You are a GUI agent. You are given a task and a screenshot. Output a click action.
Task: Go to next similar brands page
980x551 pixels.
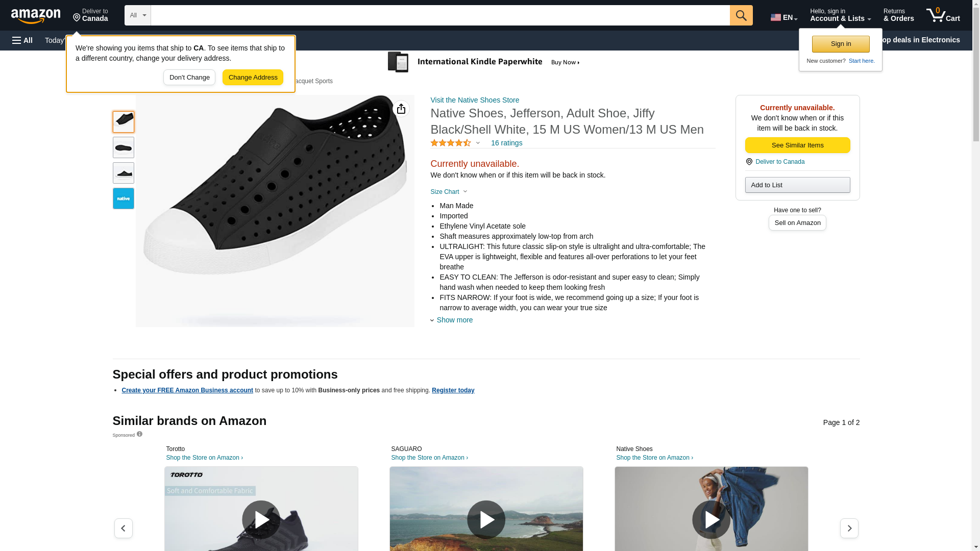pyautogui.click(x=849, y=528)
